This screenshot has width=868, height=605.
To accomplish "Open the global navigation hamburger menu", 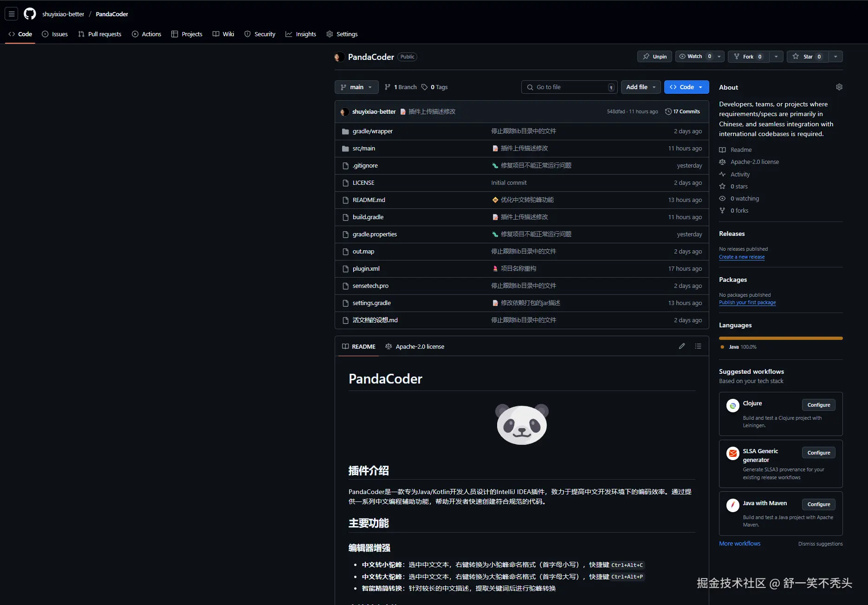I will 12,14.
